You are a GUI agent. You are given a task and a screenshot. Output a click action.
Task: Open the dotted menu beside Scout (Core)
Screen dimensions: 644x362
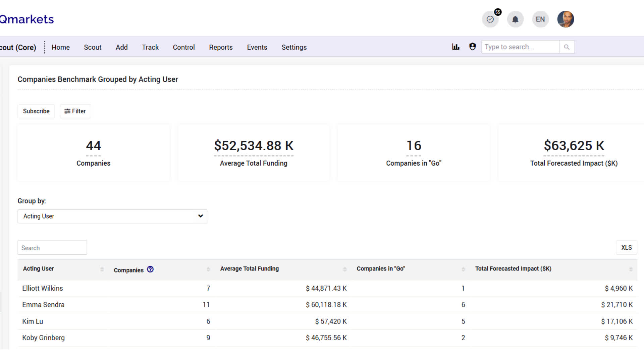[45, 47]
